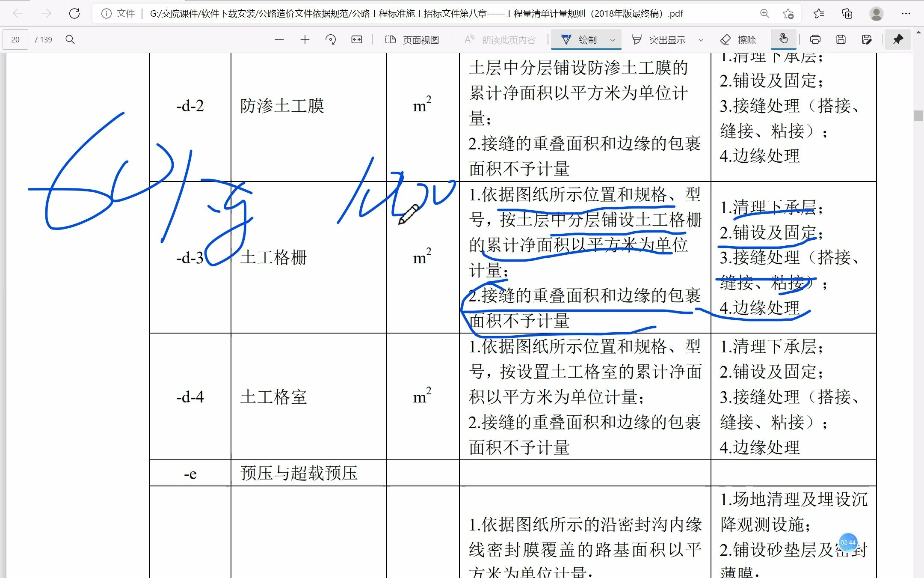924x578 pixels.
Task: Fit the page to width
Action: click(356, 40)
